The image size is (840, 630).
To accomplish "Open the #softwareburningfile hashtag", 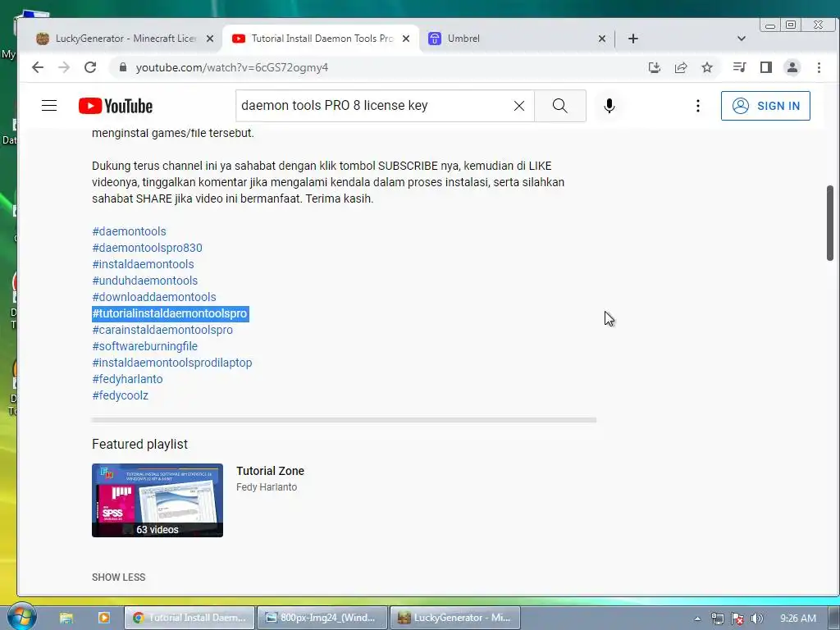I will pos(144,347).
